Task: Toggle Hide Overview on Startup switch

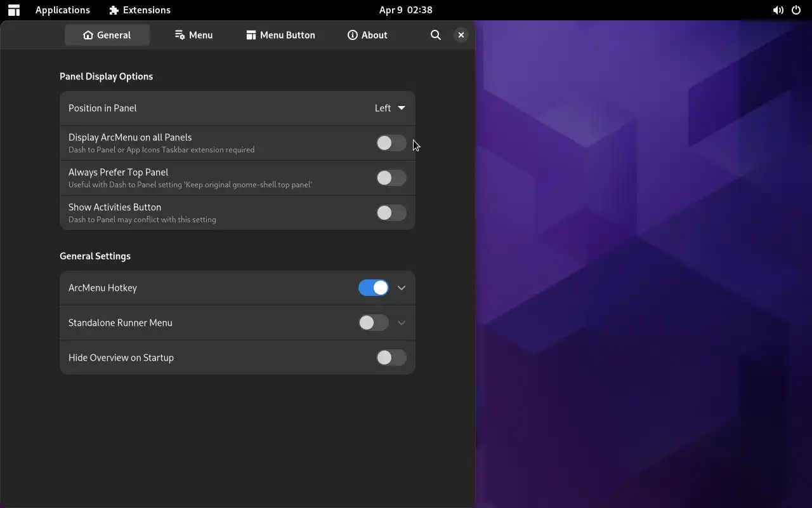Action: 391,358
